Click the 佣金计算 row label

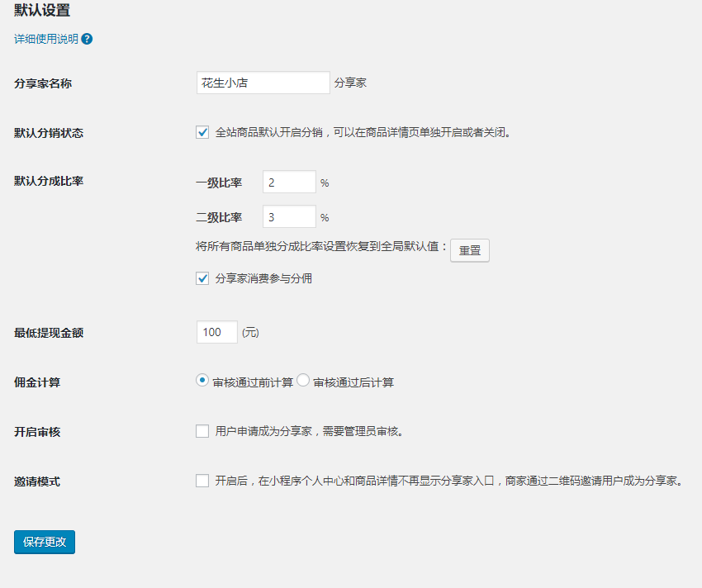[x=37, y=382]
